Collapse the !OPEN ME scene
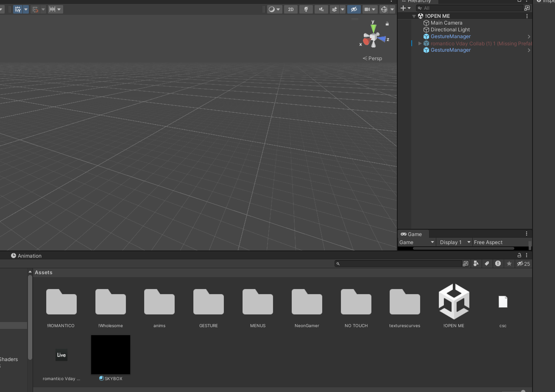 (414, 16)
